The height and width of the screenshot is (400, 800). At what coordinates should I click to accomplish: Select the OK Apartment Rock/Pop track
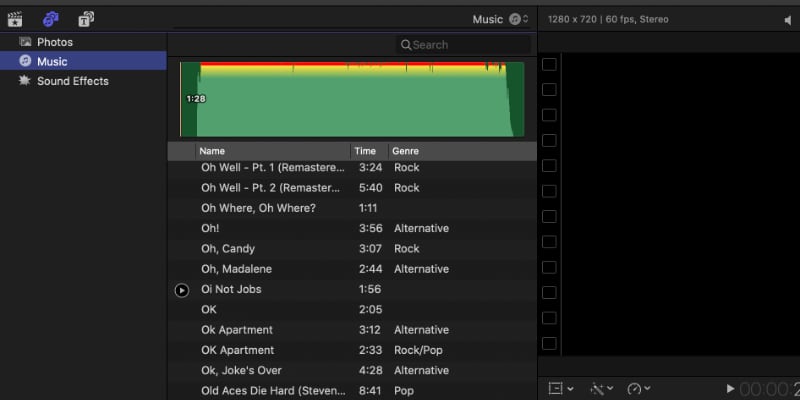(352, 350)
